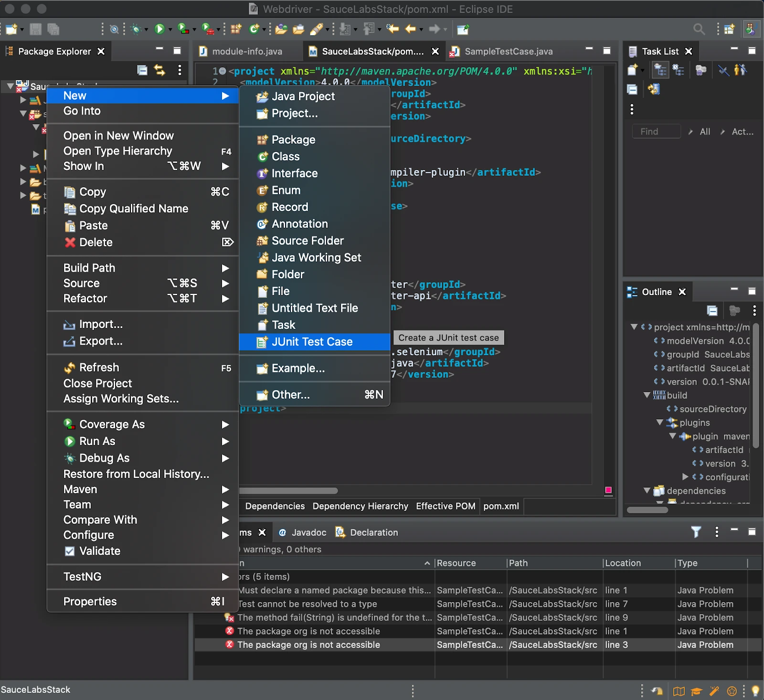Toggle Link with Editor in Package Explorer
This screenshot has width=764, height=700.
click(x=160, y=71)
